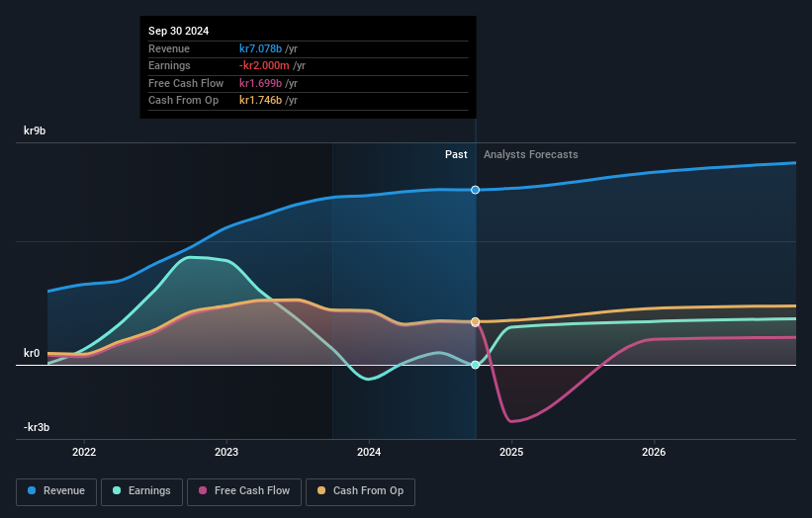Toggle the Revenue legend button
812x518 pixels.
[56, 491]
